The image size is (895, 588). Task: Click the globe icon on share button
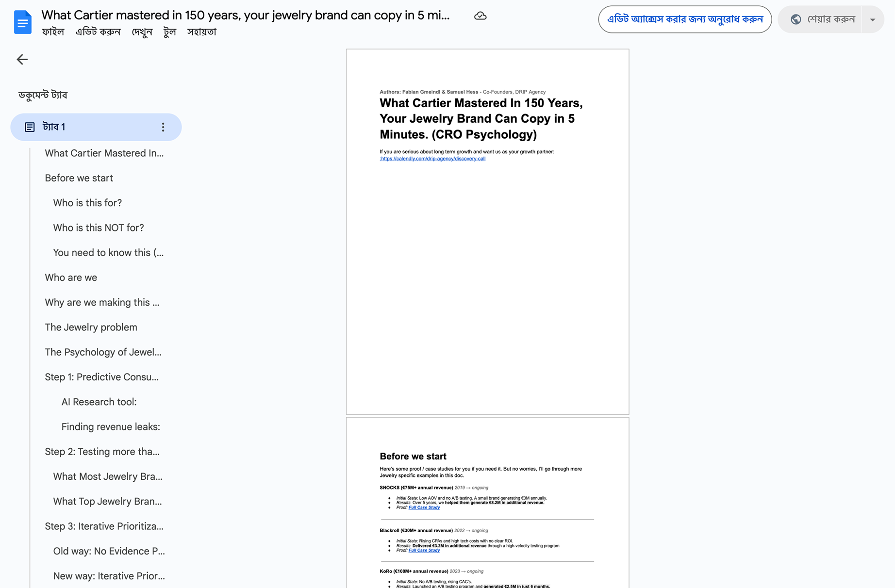point(796,19)
